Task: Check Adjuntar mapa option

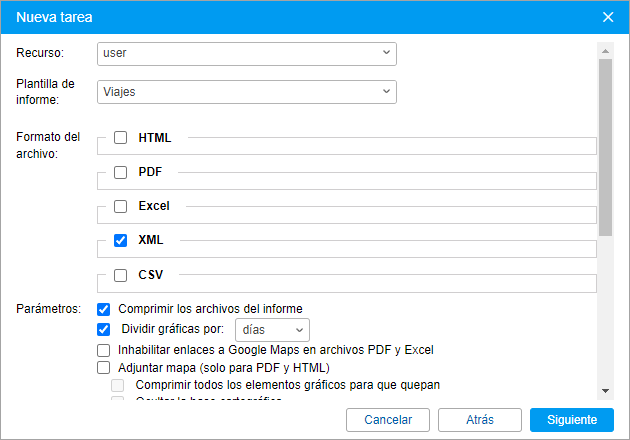Action: tap(103, 367)
